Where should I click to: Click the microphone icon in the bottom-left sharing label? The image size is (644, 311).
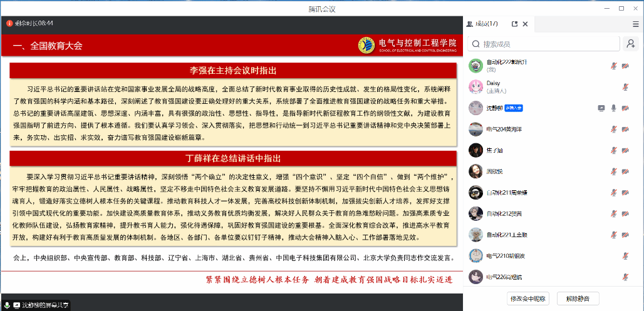click(x=7, y=305)
